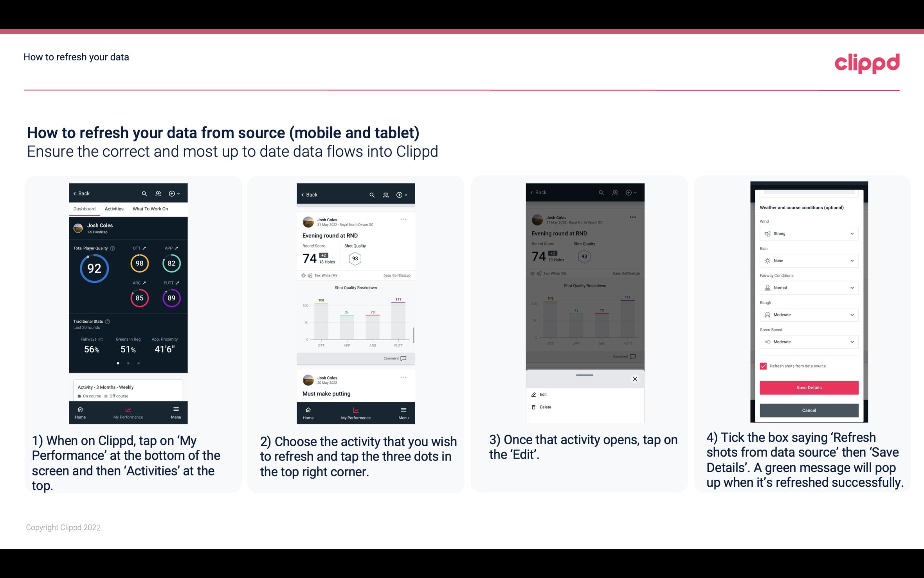
Task: Click the Save Details button
Action: tap(809, 388)
